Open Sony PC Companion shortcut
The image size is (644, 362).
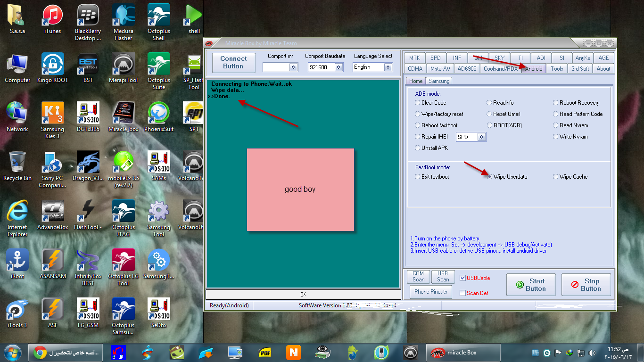tap(52, 170)
